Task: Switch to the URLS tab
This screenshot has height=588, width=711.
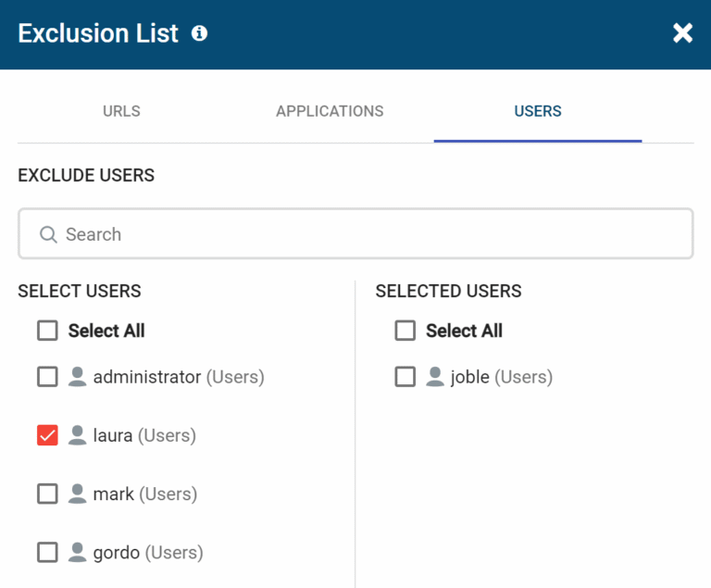Action: [121, 111]
